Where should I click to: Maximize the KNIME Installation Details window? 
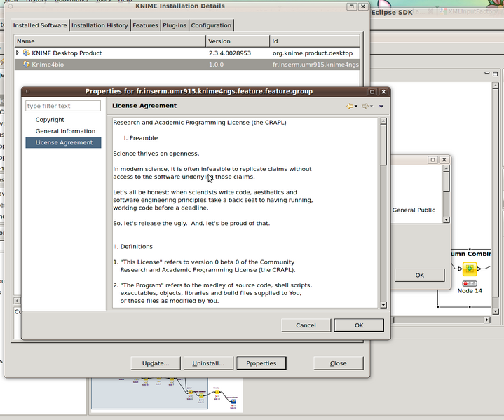(x=352, y=6)
